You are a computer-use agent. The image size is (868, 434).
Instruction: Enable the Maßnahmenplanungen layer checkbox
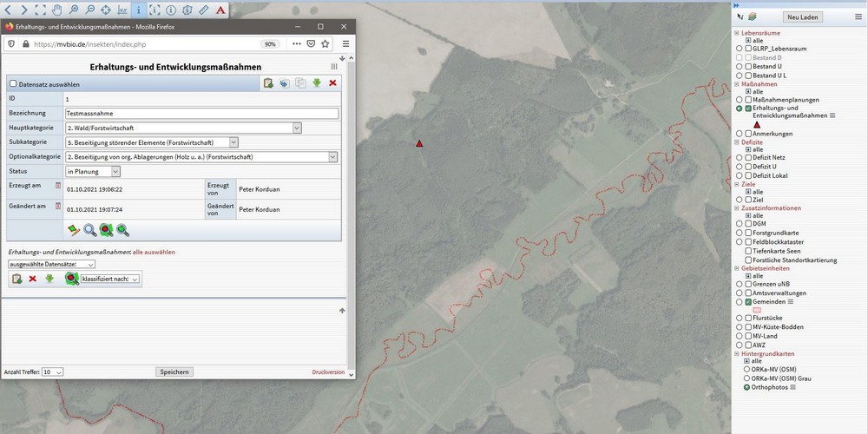pos(748,100)
